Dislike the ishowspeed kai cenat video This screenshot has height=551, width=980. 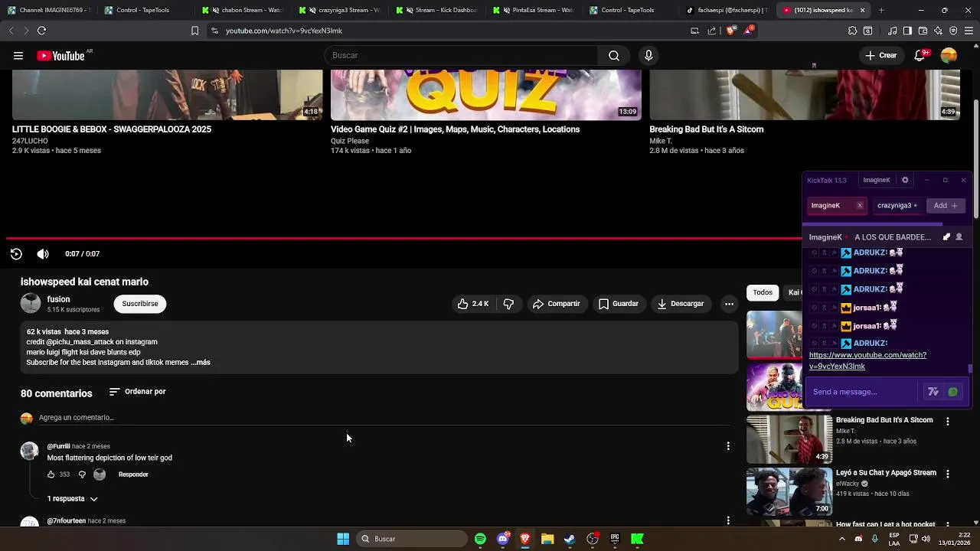pos(508,304)
